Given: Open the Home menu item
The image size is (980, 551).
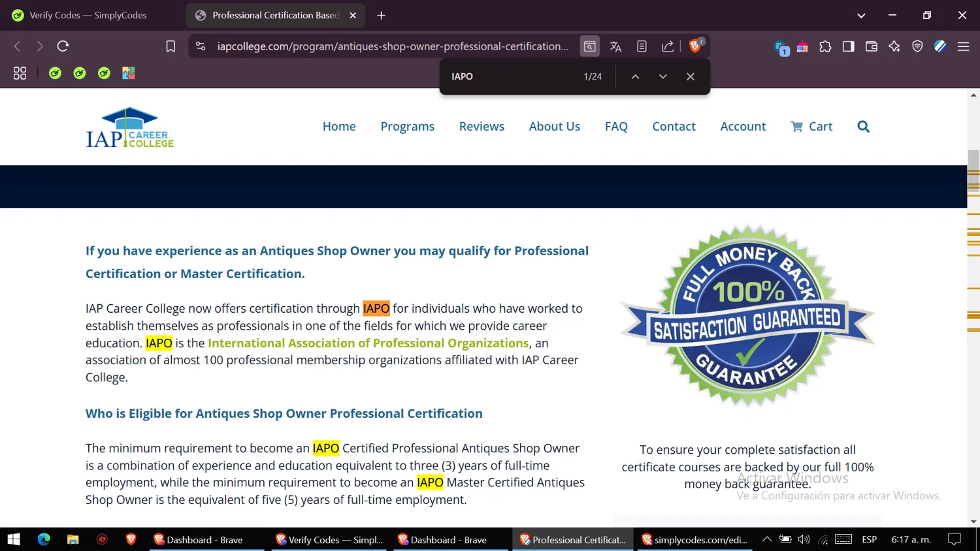Looking at the screenshot, I should coord(339,127).
